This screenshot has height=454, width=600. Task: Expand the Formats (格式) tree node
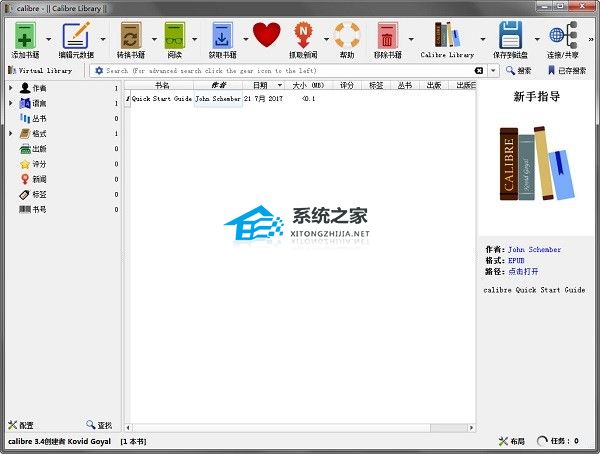pos(11,133)
